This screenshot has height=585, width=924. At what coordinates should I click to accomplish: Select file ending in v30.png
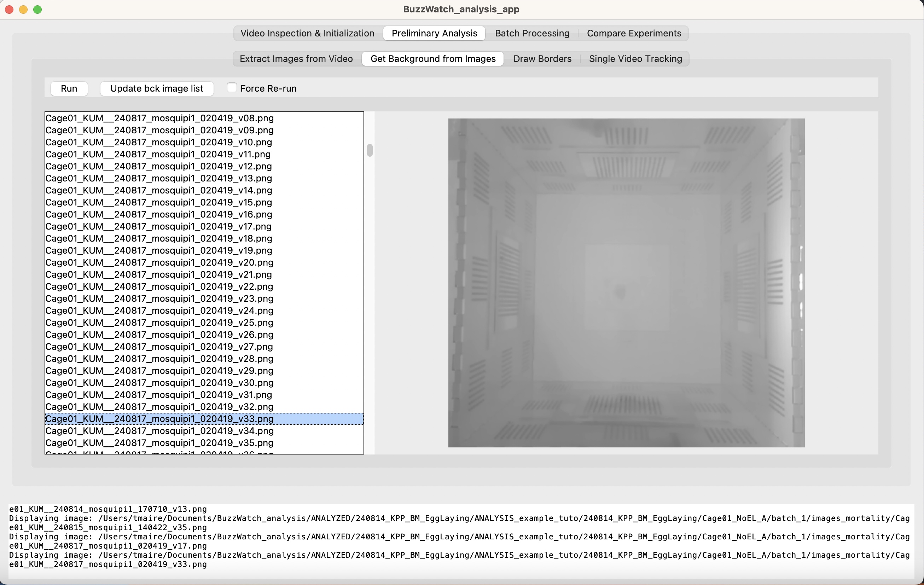[x=204, y=383]
